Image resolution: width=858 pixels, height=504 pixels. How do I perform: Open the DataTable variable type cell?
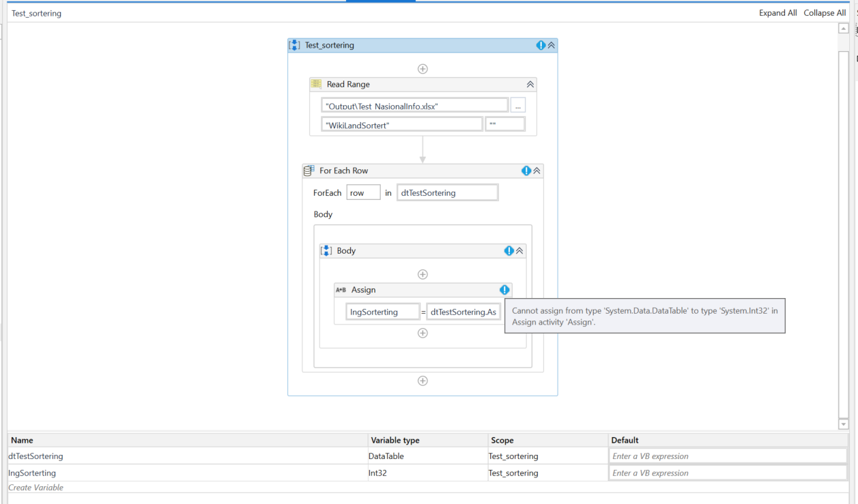click(428, 456)
